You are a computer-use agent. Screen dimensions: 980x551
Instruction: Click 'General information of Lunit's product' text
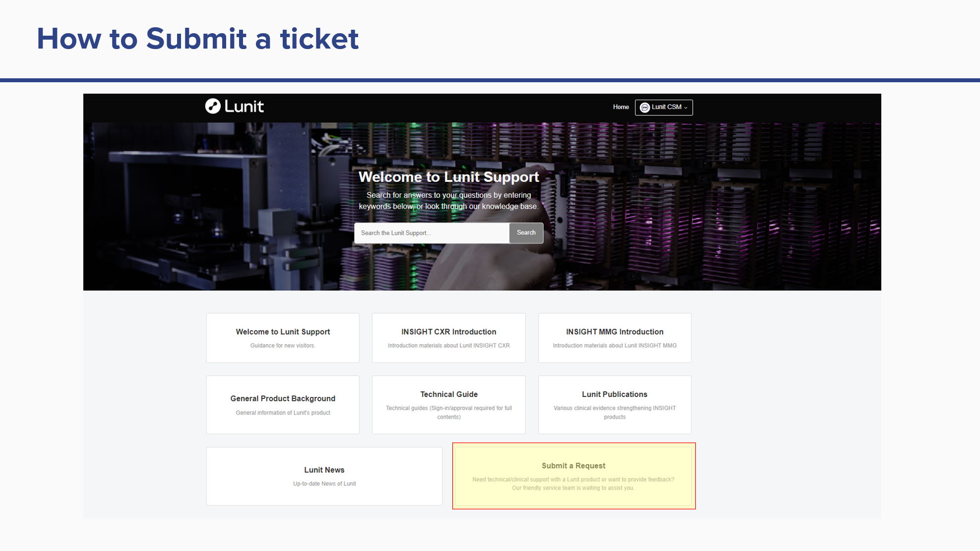click(283, 413)
